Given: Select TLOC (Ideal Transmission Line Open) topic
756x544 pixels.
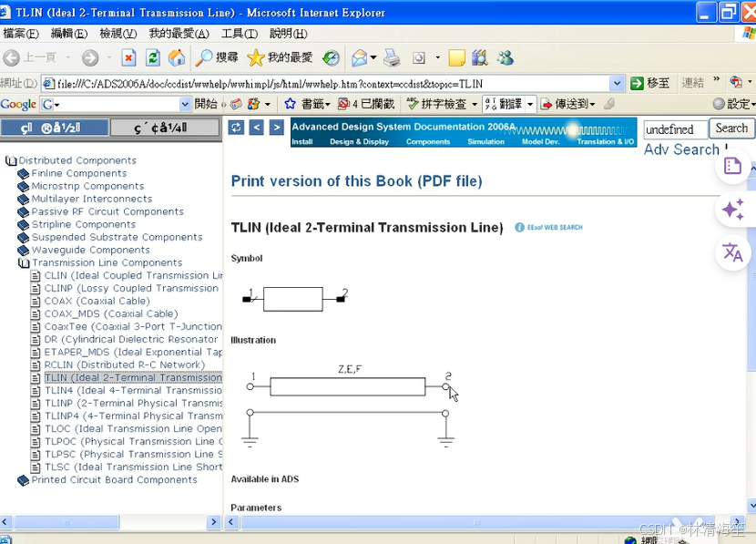Looking at the screenshot, I should (133, 429).
